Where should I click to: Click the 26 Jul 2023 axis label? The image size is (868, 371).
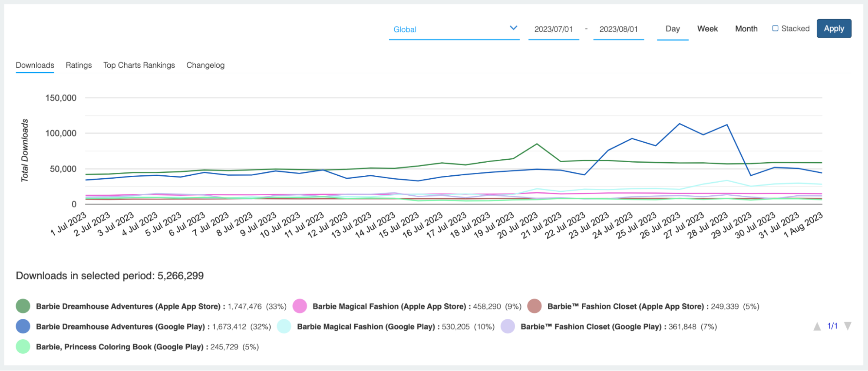pos(660,225)
